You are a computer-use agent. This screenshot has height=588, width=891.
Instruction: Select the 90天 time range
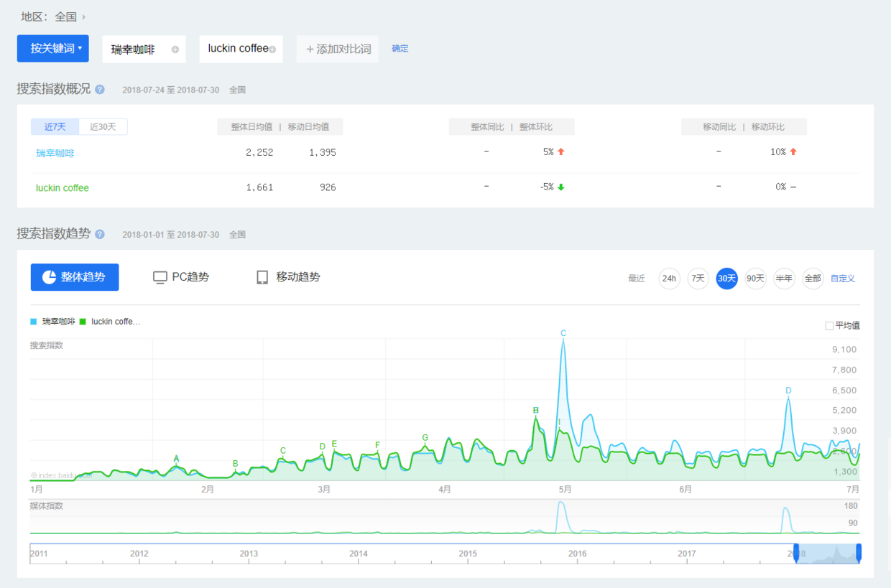tap(755, 279)
